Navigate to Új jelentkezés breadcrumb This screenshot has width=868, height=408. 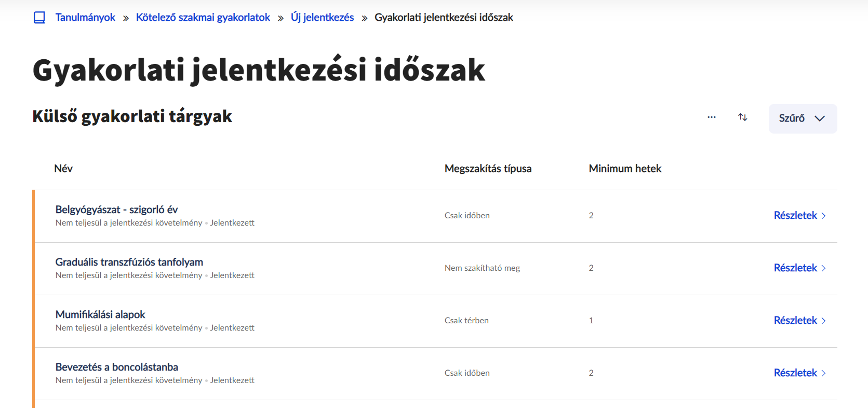coord(322,18)
